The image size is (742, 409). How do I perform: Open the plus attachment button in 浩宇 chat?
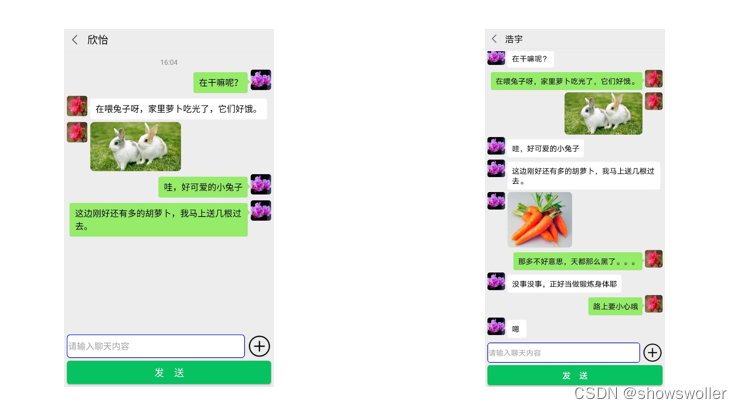pyautogui.click(x=653, y=353)
